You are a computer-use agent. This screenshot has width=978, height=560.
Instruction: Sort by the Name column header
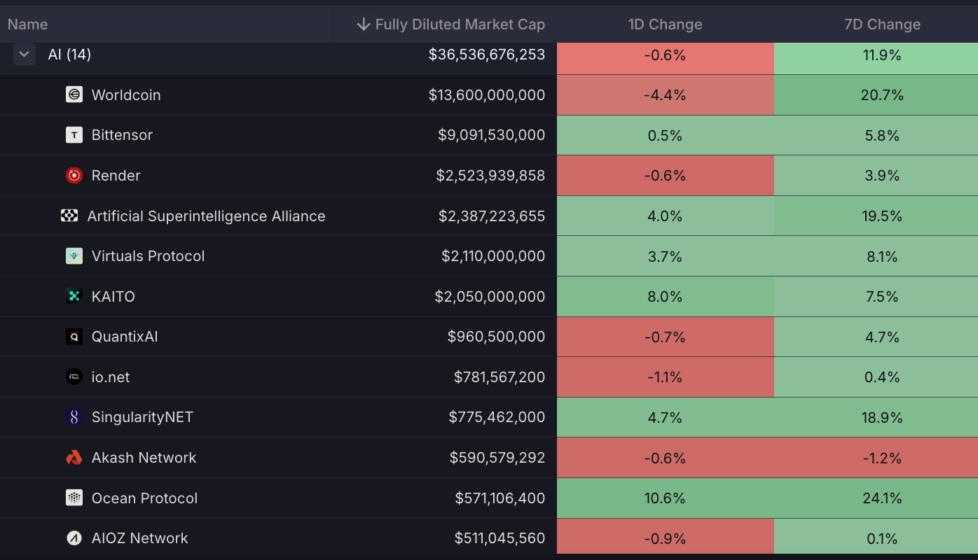click(28, 24)
